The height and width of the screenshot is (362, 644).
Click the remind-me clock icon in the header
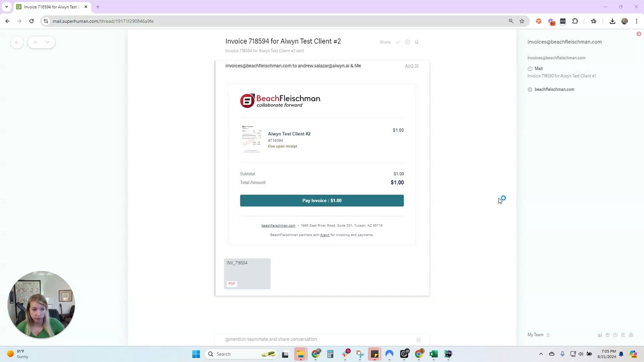[408, 42]
